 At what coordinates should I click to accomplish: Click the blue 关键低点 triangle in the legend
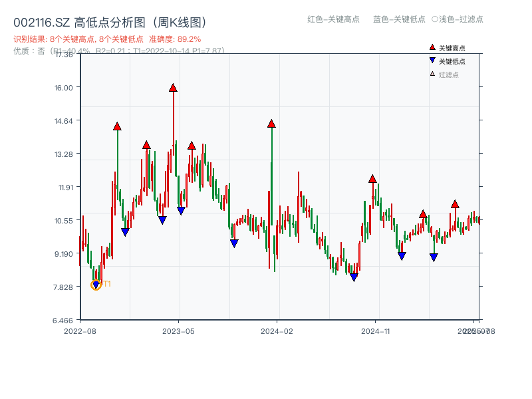pos(432,60)
